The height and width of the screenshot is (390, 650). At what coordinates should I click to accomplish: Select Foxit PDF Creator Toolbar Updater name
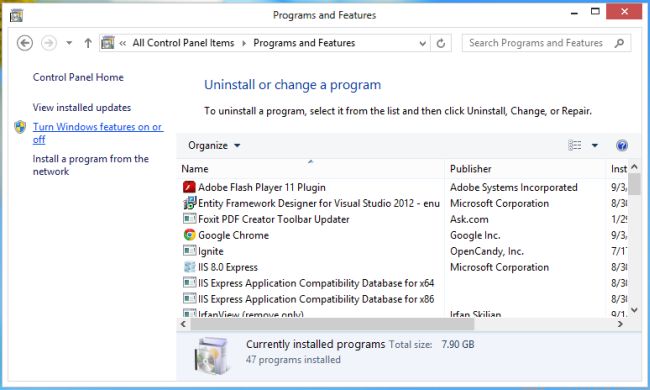point(274,219)
